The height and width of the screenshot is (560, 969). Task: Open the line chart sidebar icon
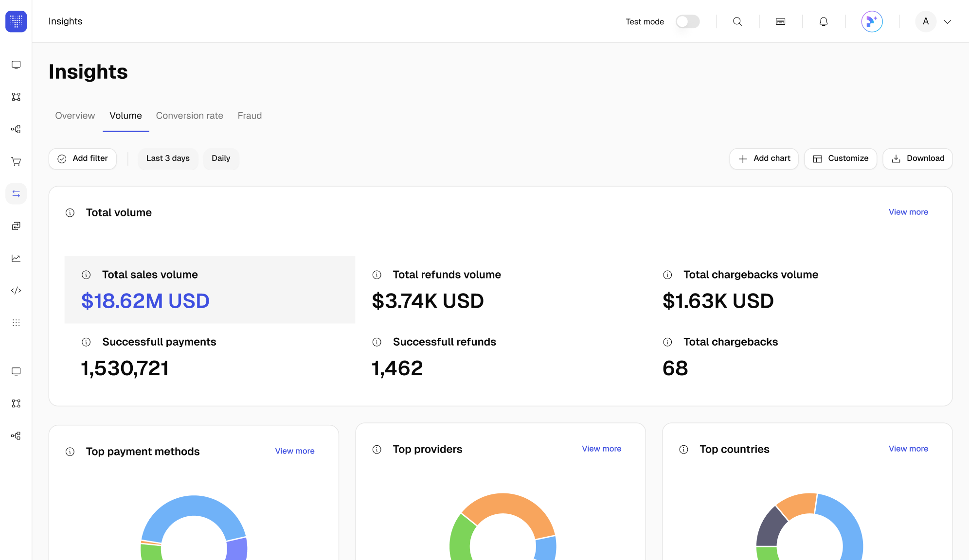click(x=16, y=258)
